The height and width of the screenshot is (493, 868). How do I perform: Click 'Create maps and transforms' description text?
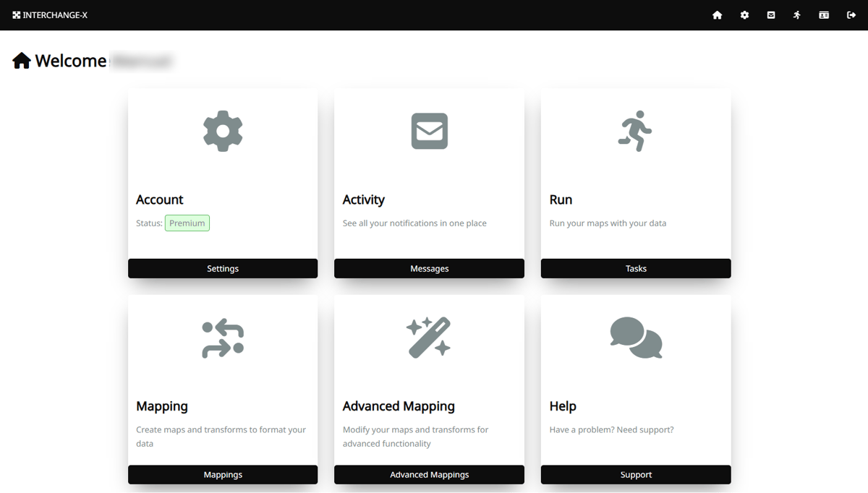click(221, 437)
